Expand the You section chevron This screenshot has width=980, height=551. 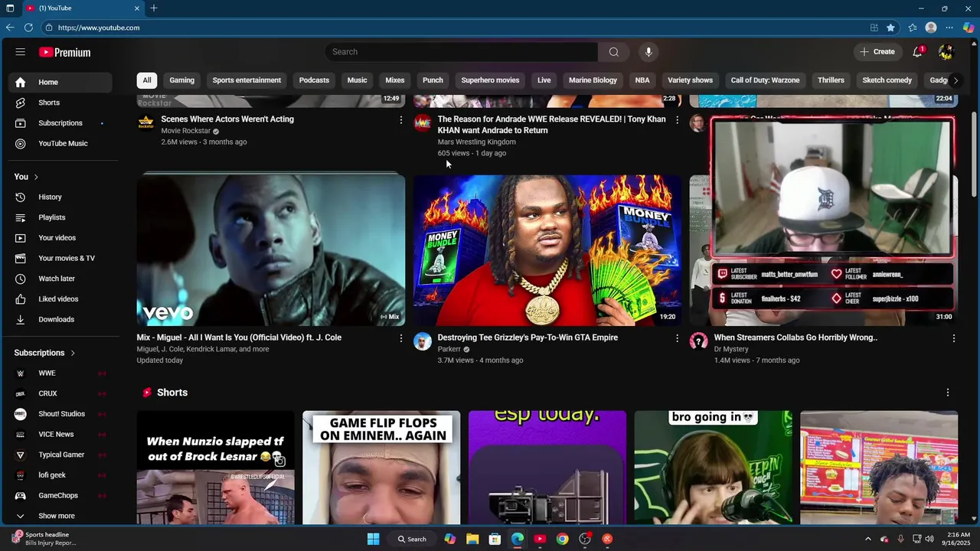36,177
